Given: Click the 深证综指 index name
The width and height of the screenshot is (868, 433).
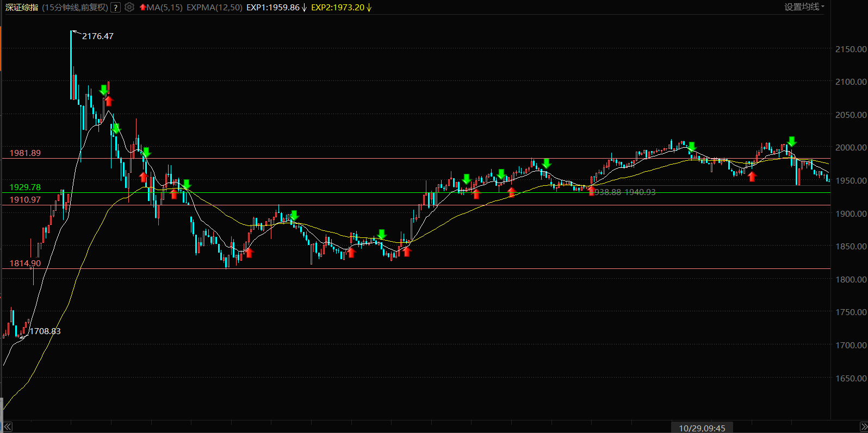Looking at the screenshot, I should [22, 7].
